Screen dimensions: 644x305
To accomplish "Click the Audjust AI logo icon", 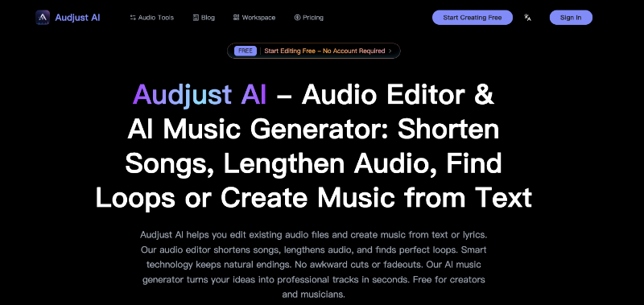I will pyautogui.click(x=43, y=18).
